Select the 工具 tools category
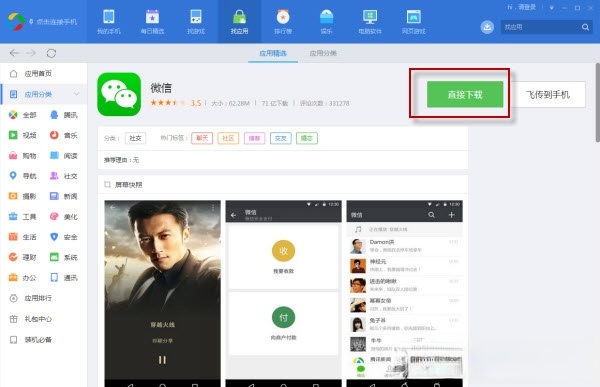 pos(23,217)
